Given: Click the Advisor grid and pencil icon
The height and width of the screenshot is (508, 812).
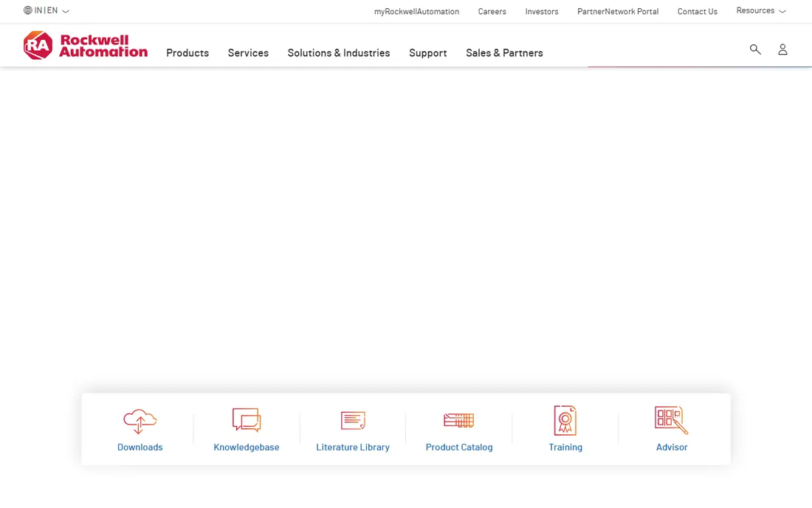Looking at the screenshot, I should (671, 420).
